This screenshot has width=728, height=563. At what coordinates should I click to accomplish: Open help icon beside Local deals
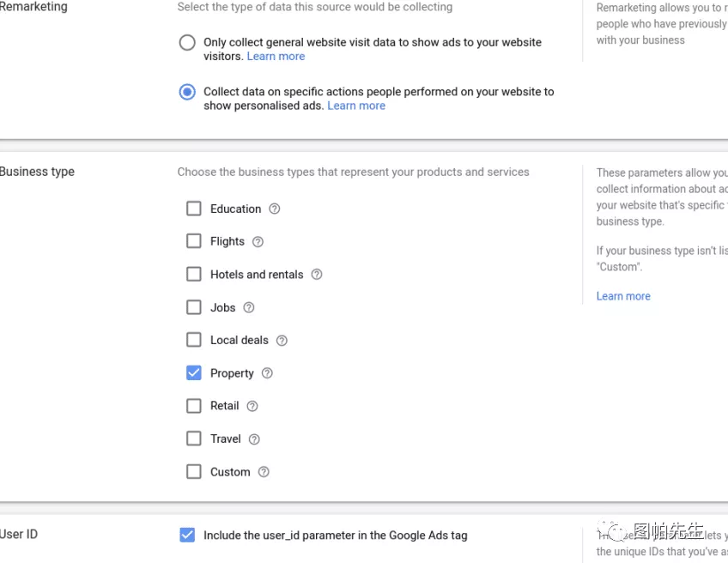pyautogui.click(x=282, y=341)
